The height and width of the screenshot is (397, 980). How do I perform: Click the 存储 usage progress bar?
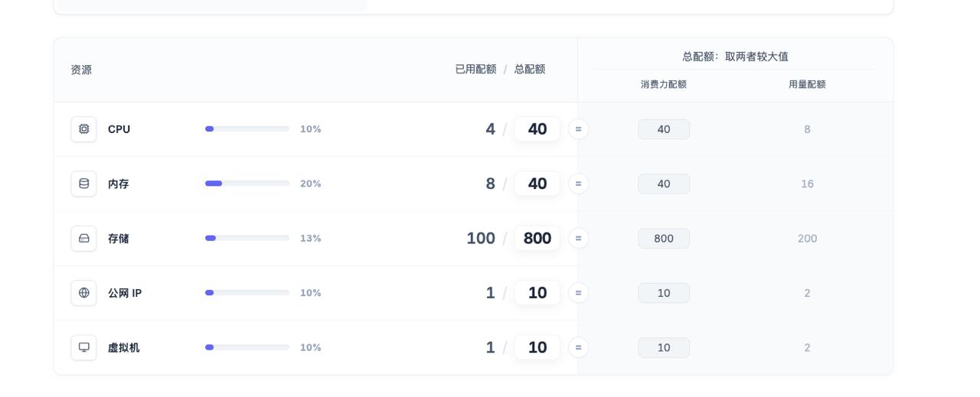coord(247,239)
